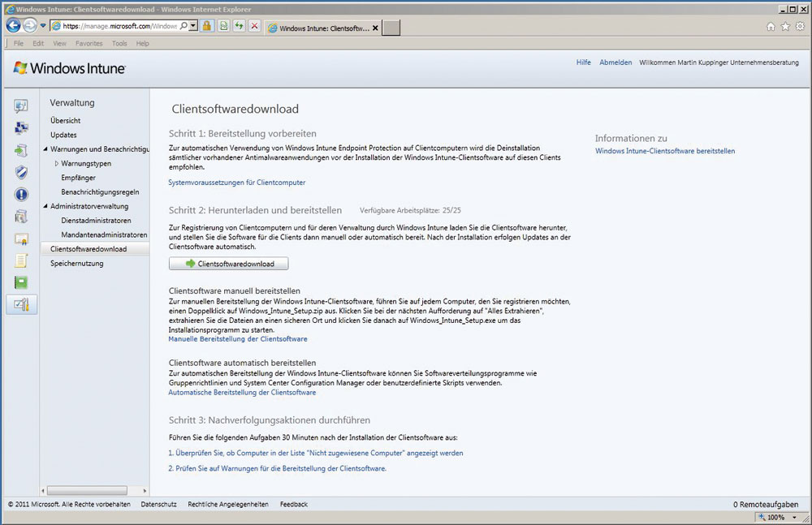
Task: Open the Policy scroll icon in sidebar
Action: 21,260
